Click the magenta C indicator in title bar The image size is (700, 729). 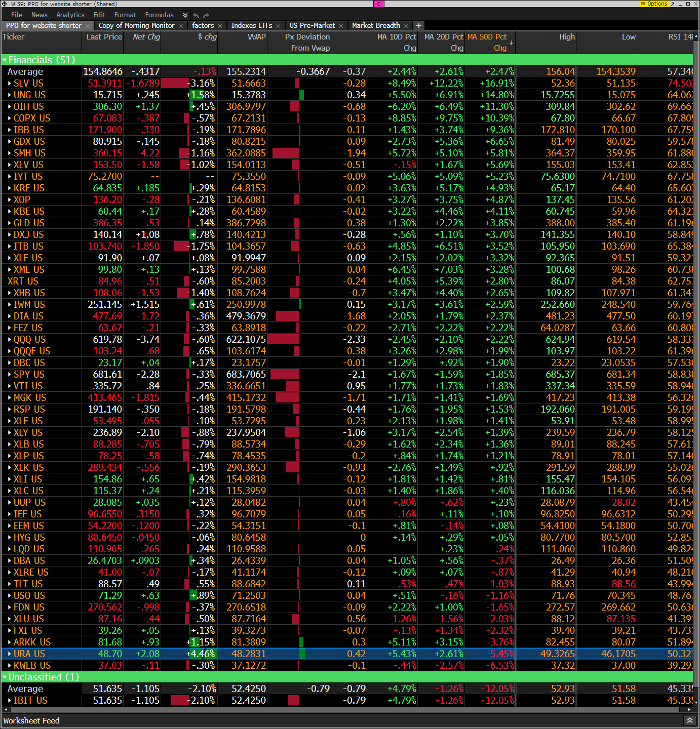[x=378, y=4]
